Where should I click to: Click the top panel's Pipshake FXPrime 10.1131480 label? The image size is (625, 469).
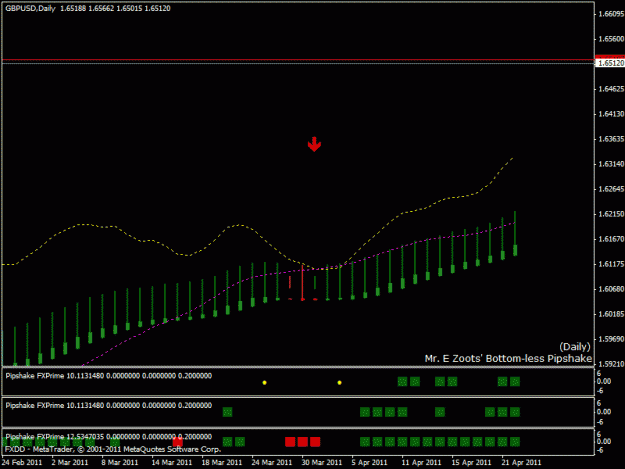point(109,376)
